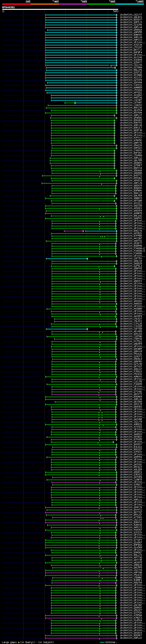146x644 pixels.
Task: Open entry UniRef100_Q45FE6
Action: [131, 457]
